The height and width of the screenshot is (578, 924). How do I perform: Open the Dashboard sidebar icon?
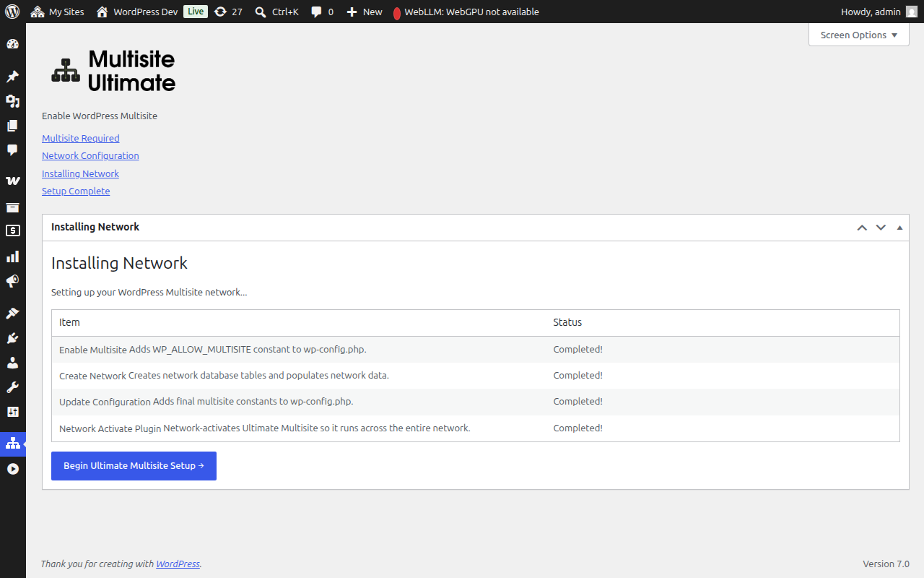coord(12,44)
